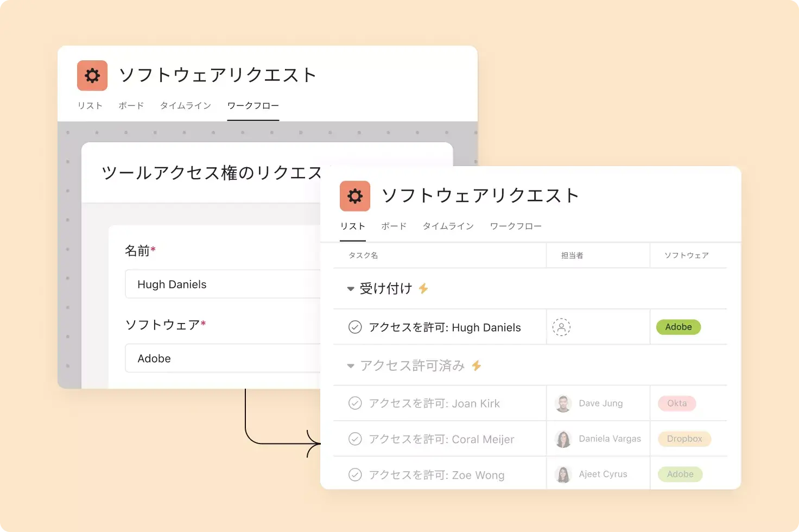The height and width of the screenshot is (532, 799).
Task: Open the task アクセスを許可: Coral Meijer
Action: (441, 439)
